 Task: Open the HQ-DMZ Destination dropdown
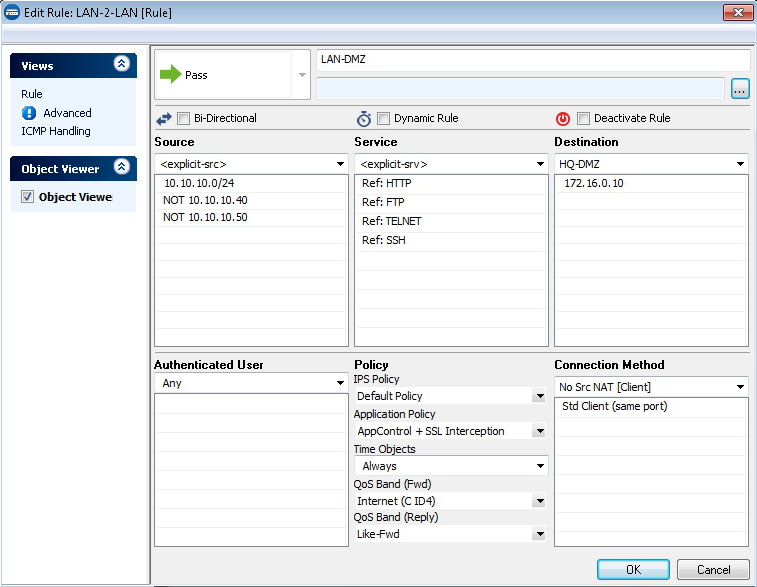[x=740, y=164]
